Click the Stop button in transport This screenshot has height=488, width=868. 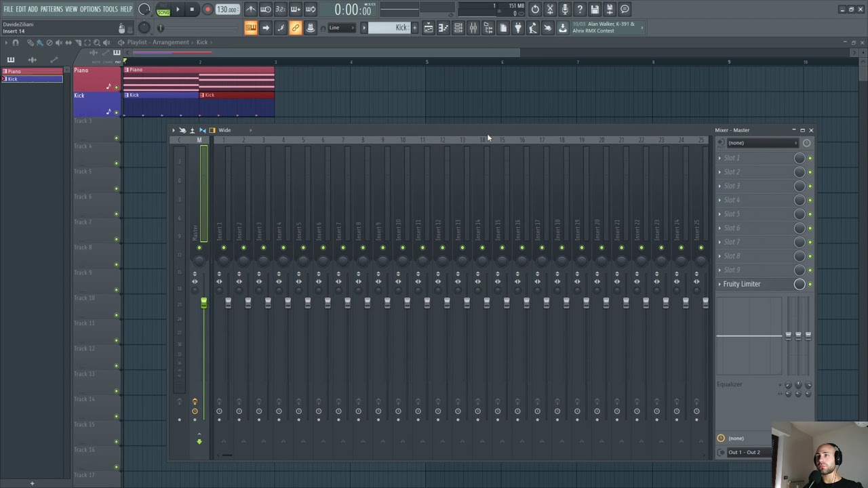coord(192,9)
